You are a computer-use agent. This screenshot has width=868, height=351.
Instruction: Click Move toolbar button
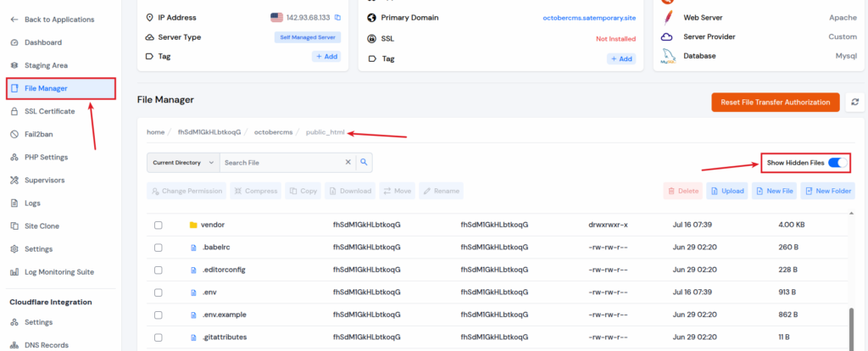coord(397,191)
